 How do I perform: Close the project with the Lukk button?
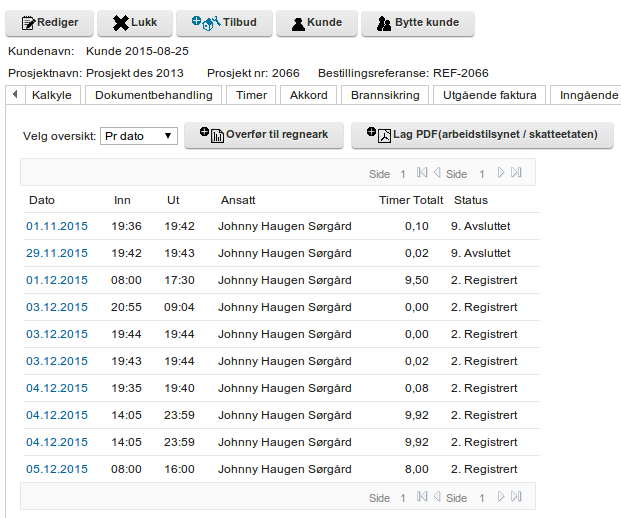click(135, 22)
